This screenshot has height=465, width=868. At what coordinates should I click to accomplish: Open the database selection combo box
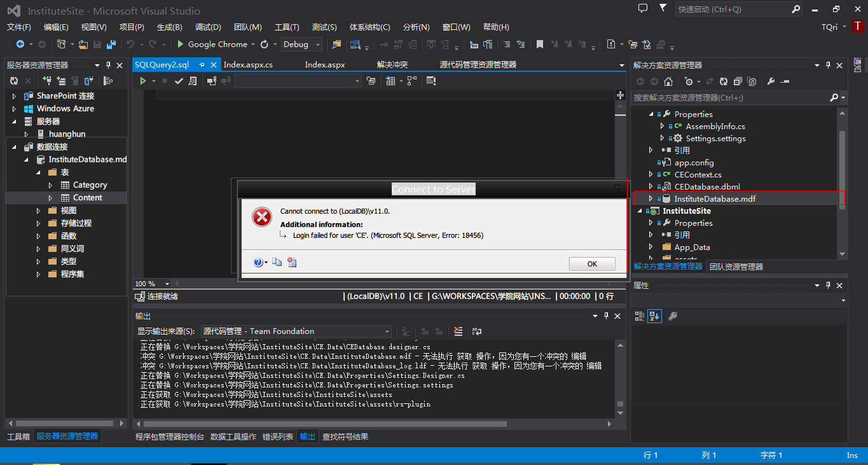(x=298, y=81)
